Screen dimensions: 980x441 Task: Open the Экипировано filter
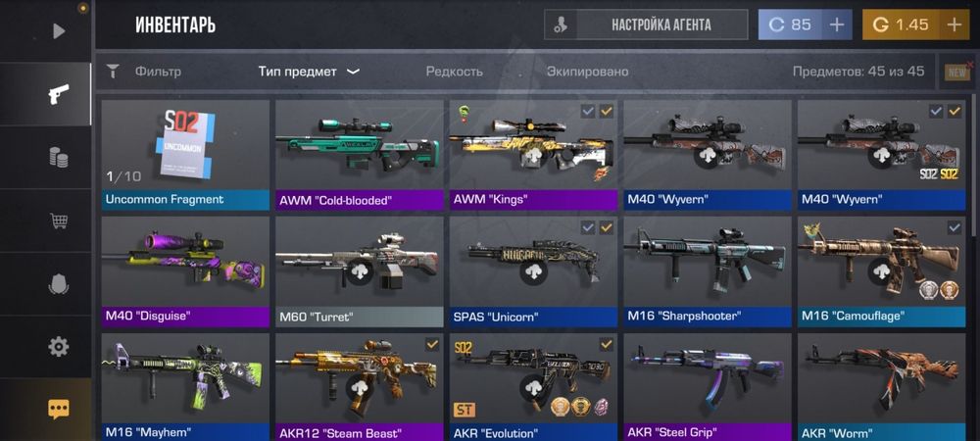pos(587,72)
